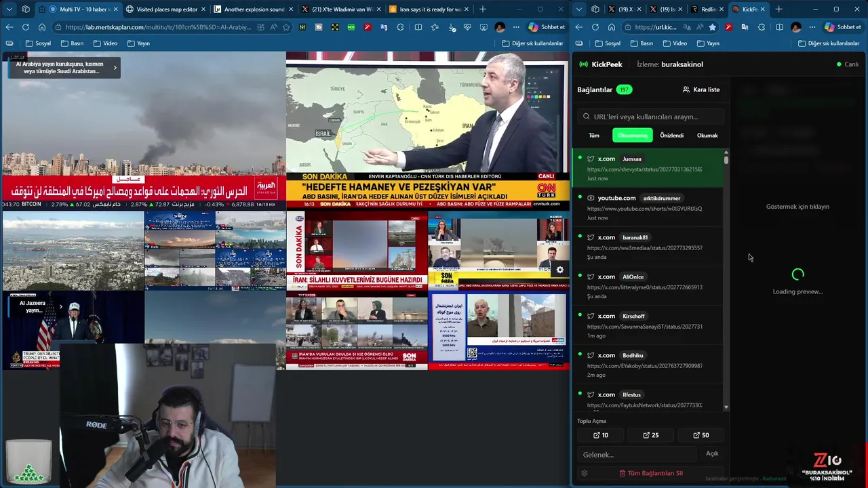Open the Multi TV settings gear over the video grid
The image size is (868, 488).
point(559,270)
